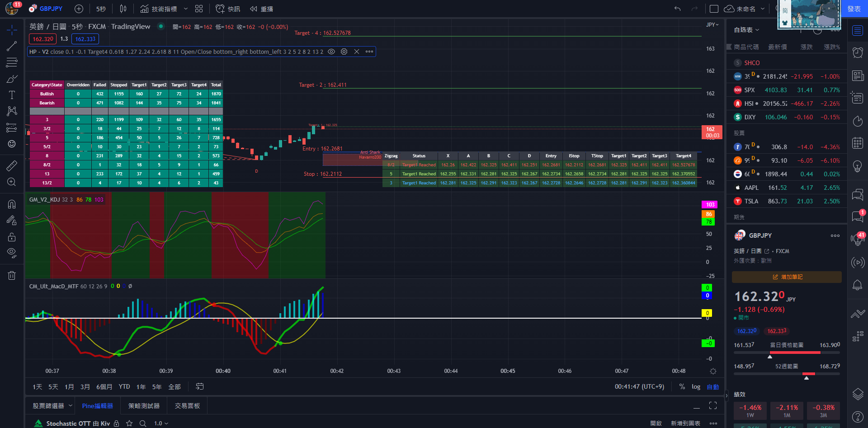Open the 快訊 alert button
Screen dimensions: 868x428
pos(228,9)
